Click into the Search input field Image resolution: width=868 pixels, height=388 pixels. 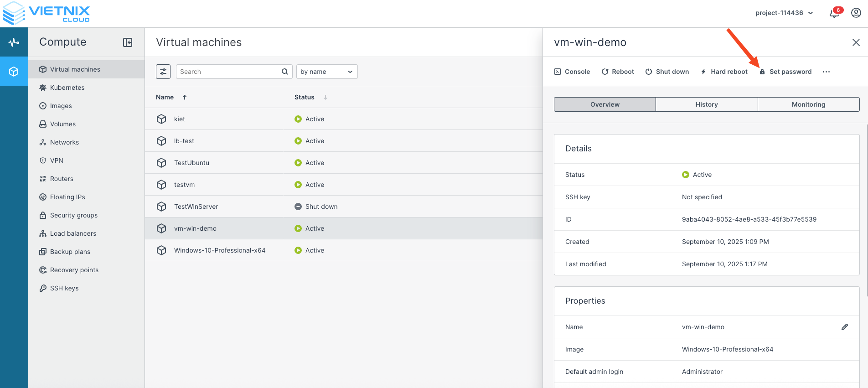click(228, 72)
